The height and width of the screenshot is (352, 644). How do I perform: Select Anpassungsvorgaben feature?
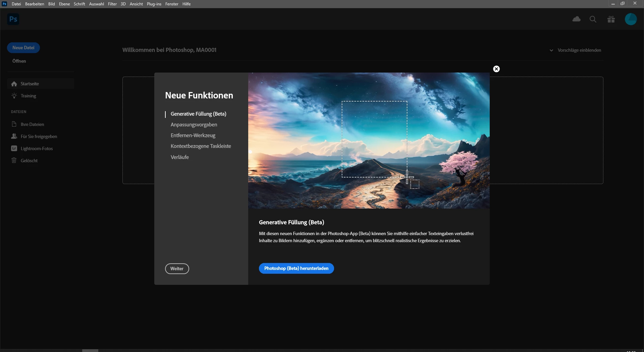coord(194,125)
